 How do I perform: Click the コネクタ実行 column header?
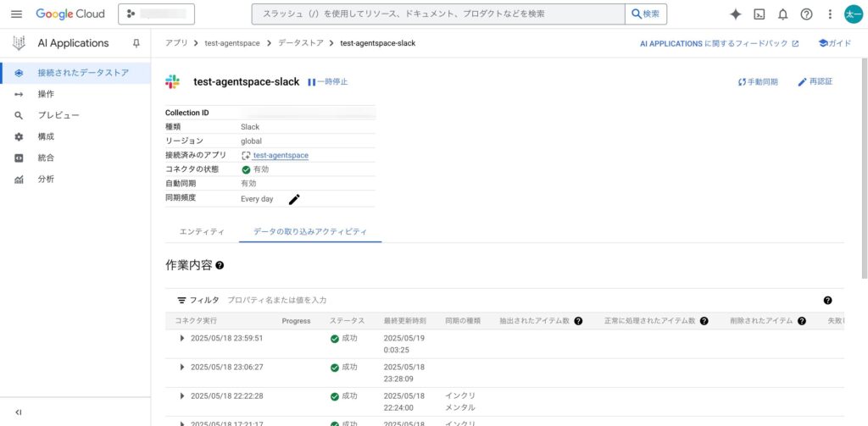click(x=196, y=321)
